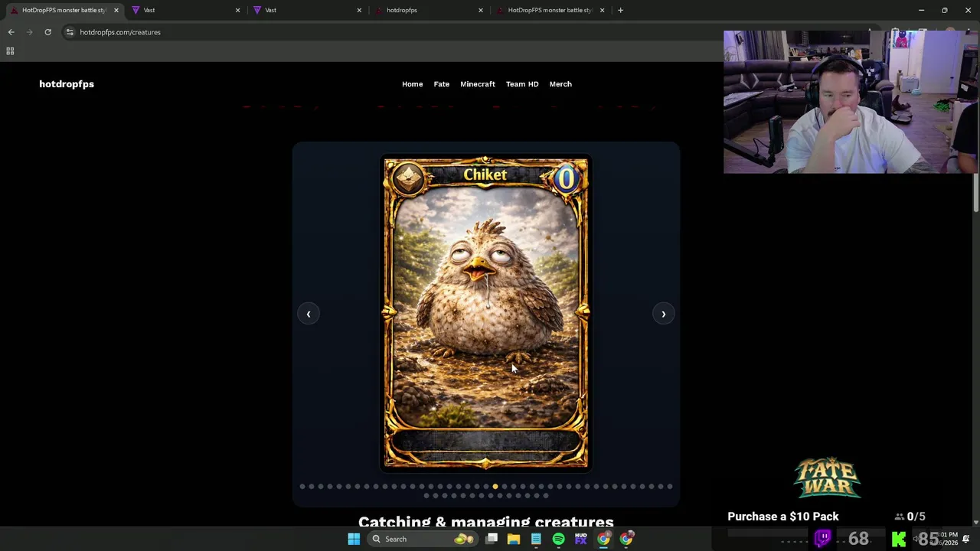Open the Team HD nav link
Image resolution: width=980 pixels, height=551 pixels.
click(522, 84)
